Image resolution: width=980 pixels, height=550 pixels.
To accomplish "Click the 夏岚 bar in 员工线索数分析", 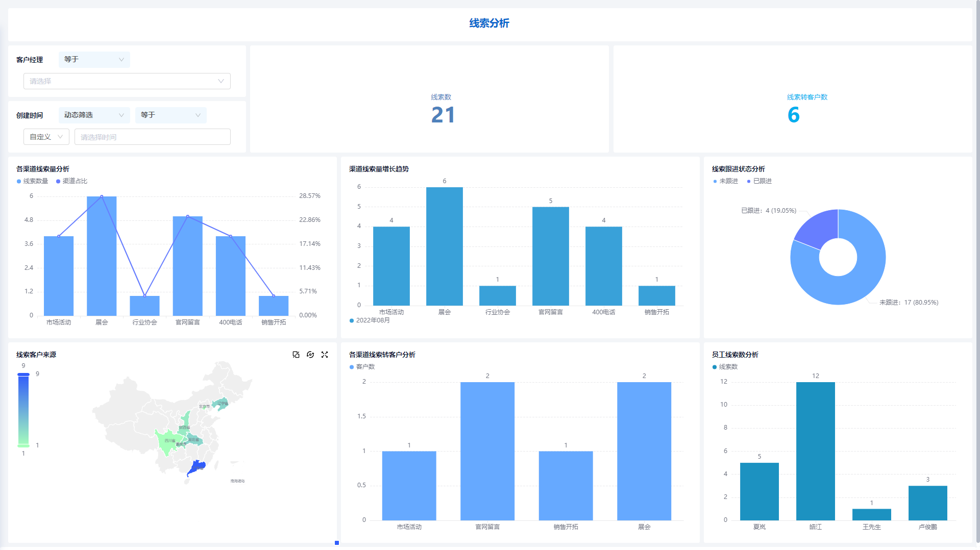I will tap(759, 491).
